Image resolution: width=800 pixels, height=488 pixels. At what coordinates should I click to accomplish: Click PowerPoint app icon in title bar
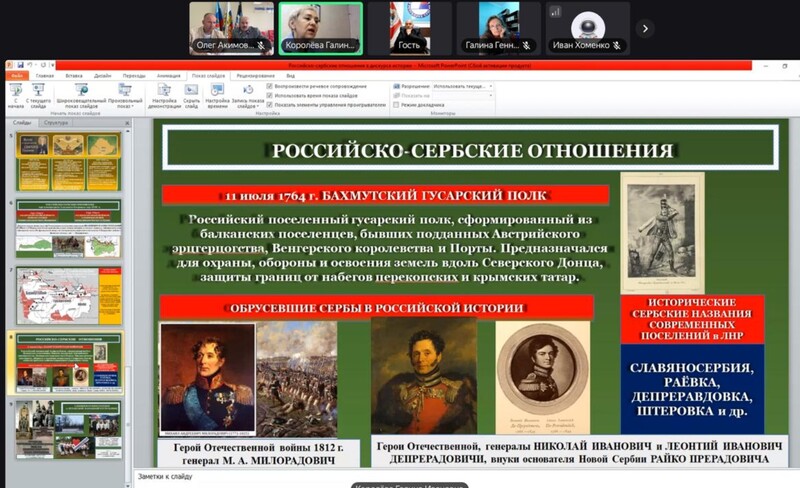tap(10, 65)
